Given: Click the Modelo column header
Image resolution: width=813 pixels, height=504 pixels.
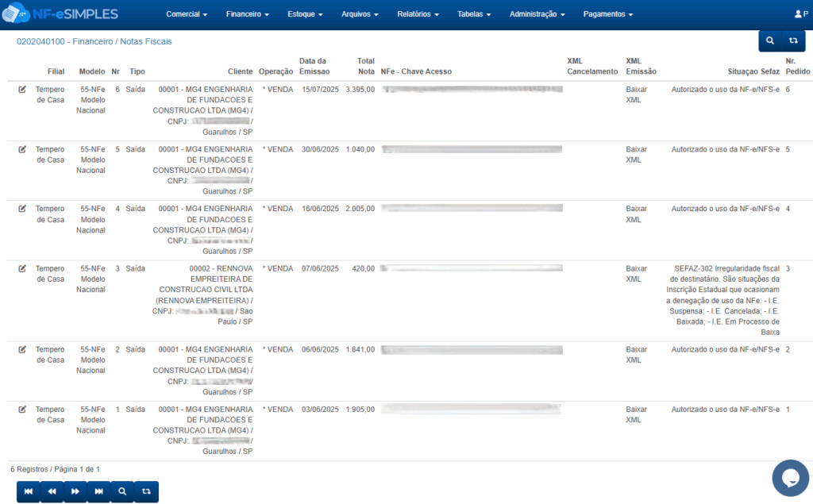Looking at the screenshot, I should (92, 71).
